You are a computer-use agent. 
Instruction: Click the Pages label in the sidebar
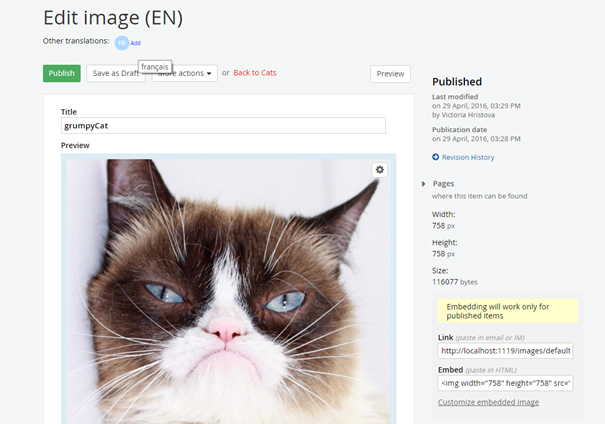click(444, 184)
